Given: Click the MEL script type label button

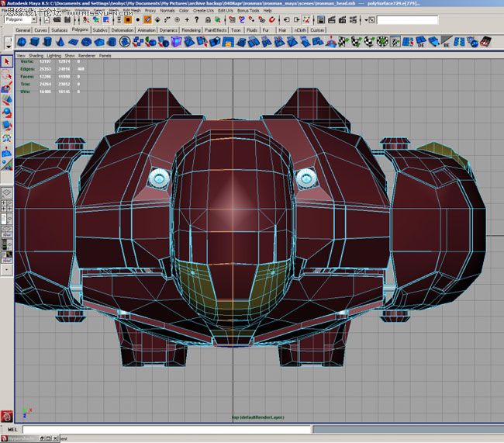Looking at the screenshot, I should (12, 429).
